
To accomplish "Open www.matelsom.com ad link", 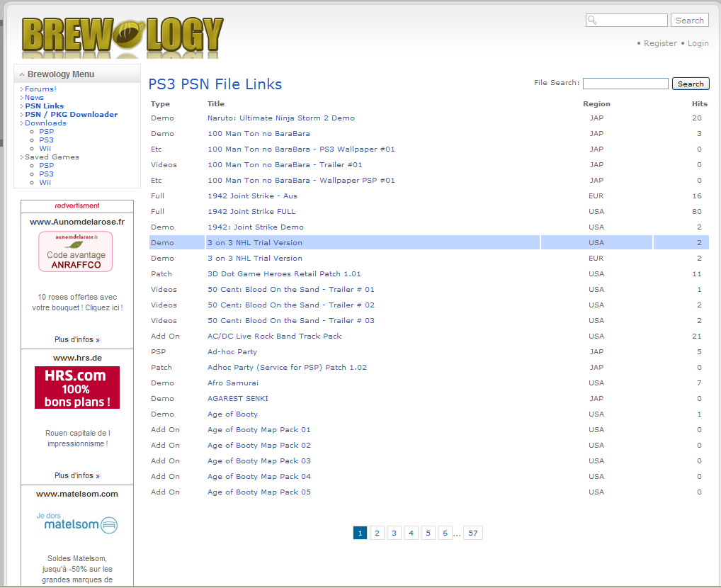I will tap(77, 494).
